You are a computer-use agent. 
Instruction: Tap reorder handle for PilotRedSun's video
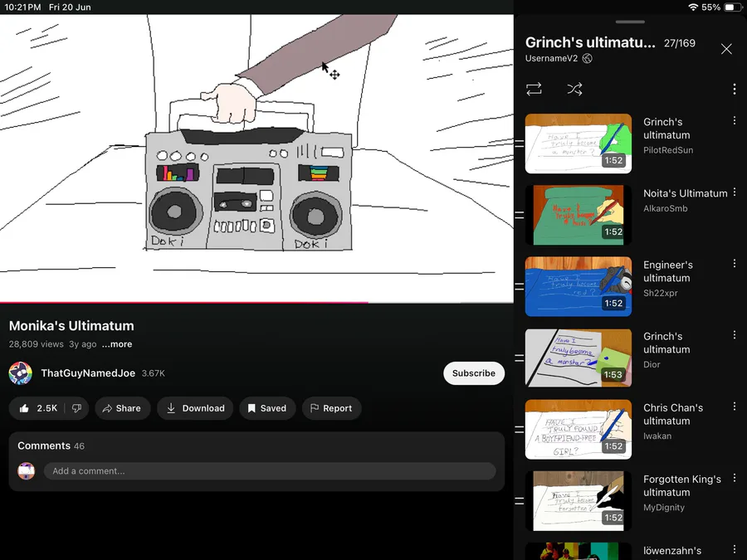520,144
